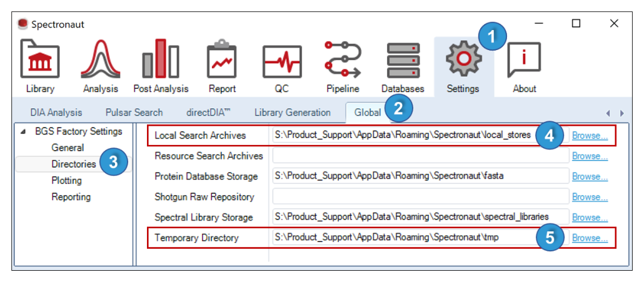Open the Analysis peak icon

click(101, 59)
